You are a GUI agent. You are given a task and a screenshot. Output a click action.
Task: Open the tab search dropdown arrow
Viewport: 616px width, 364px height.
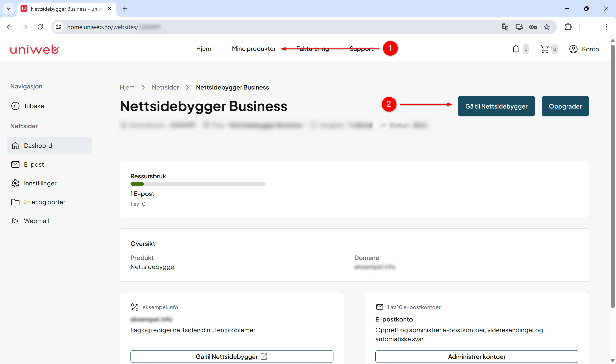[x=9, y=9]
